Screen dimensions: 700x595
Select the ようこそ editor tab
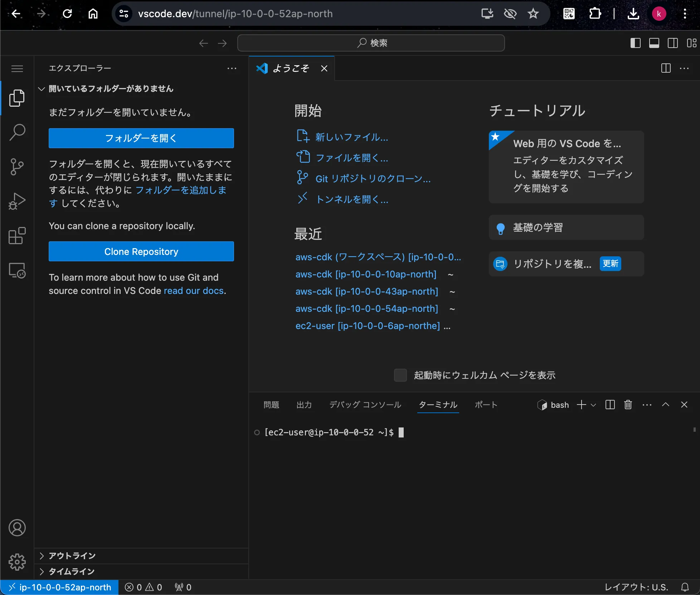point(291,68)
